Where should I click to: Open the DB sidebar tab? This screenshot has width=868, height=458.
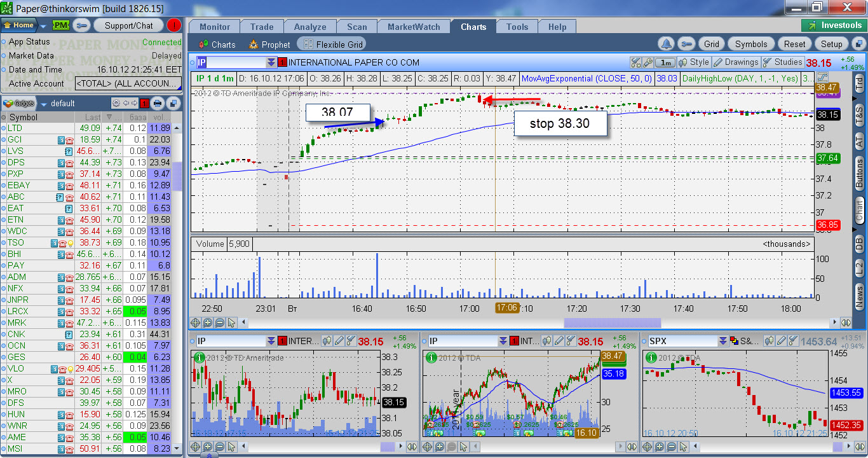pyautogui.click(x=859, y=243)
